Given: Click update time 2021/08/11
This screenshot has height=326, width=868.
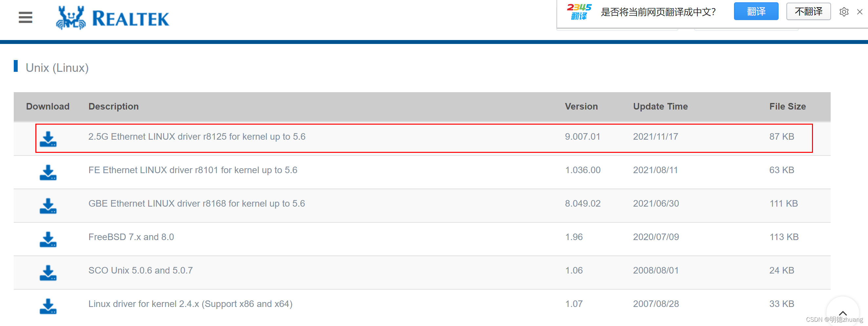Looking at the screenshot, I should coord(655,170).
